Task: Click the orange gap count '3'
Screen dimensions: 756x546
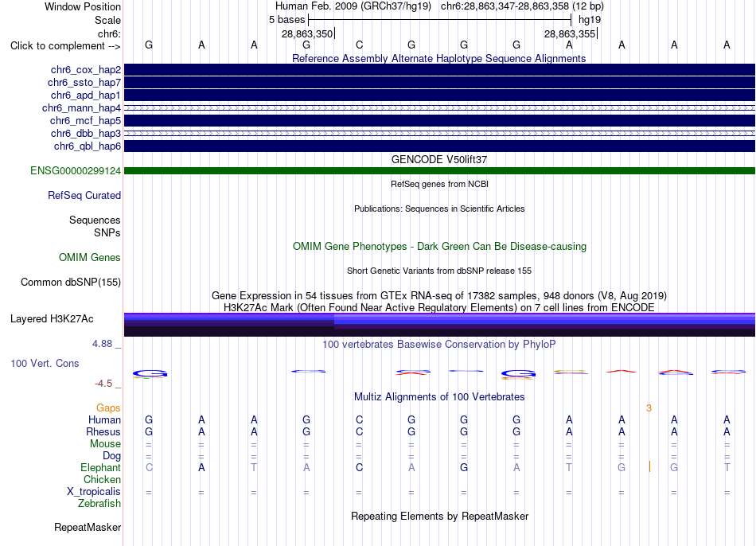Action: point(649,408)
